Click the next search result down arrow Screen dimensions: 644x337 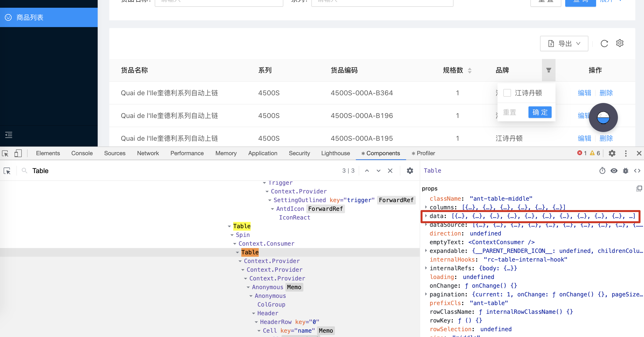pyautogui.click(x=378, y=170)
